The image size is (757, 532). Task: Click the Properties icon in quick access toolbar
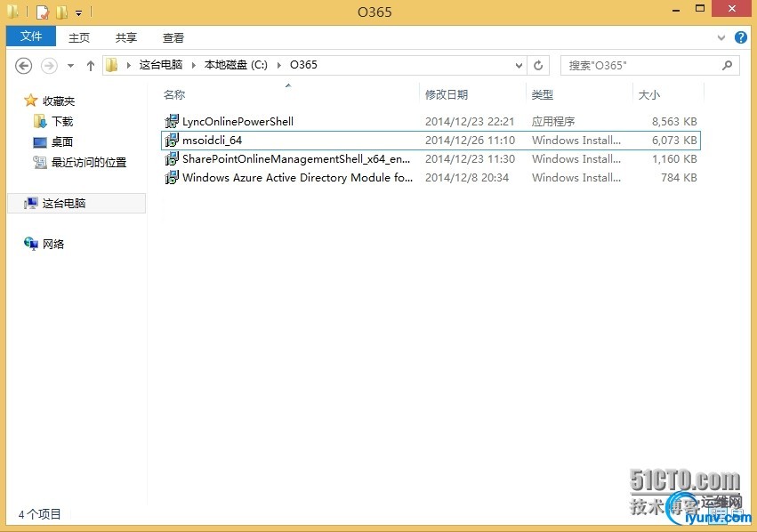click(43, 12)
